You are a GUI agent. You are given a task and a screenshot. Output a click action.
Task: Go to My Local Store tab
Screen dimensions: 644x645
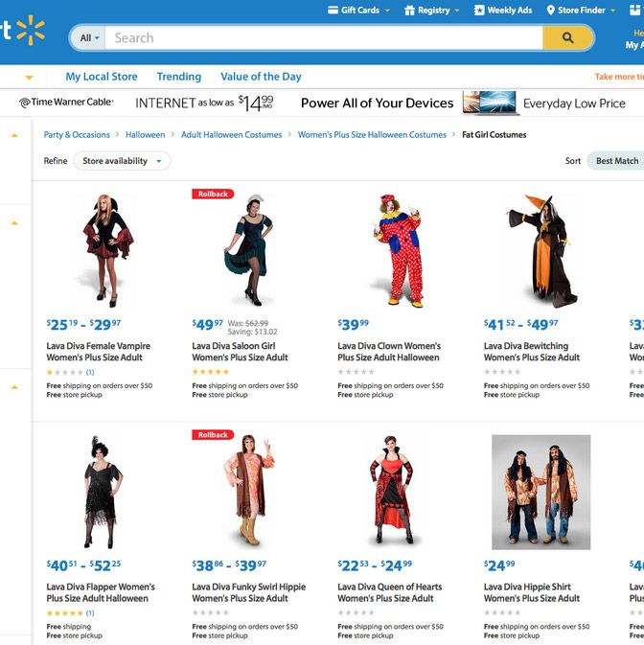tap(102, 77)
